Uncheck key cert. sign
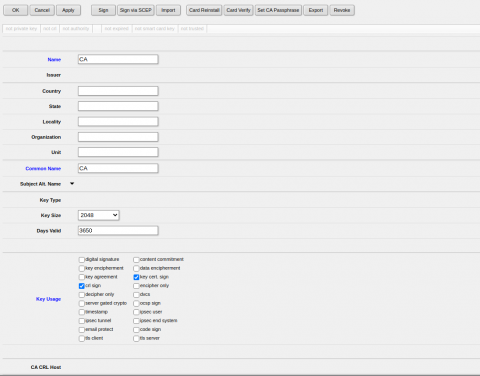 pos(136,277)
